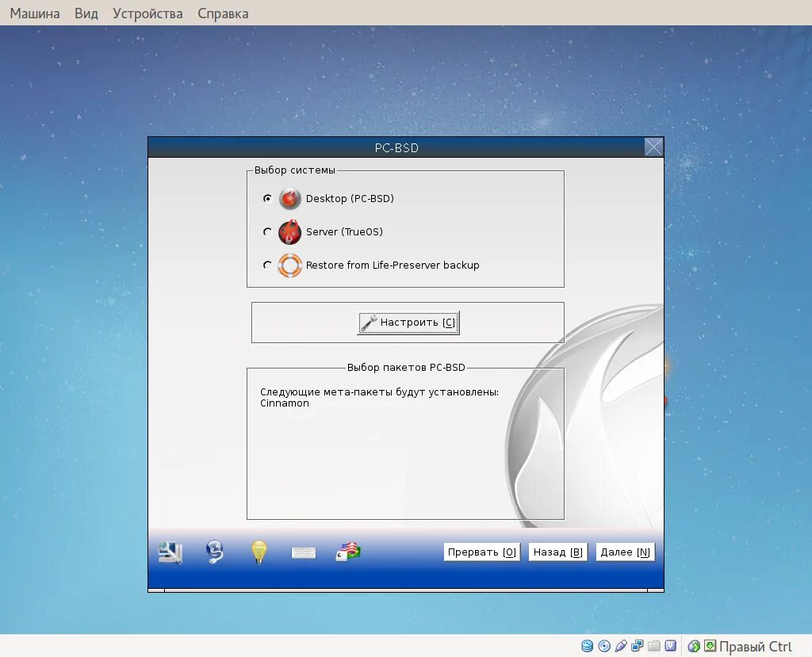Open the network configuration globe icon

pos(214,552)
